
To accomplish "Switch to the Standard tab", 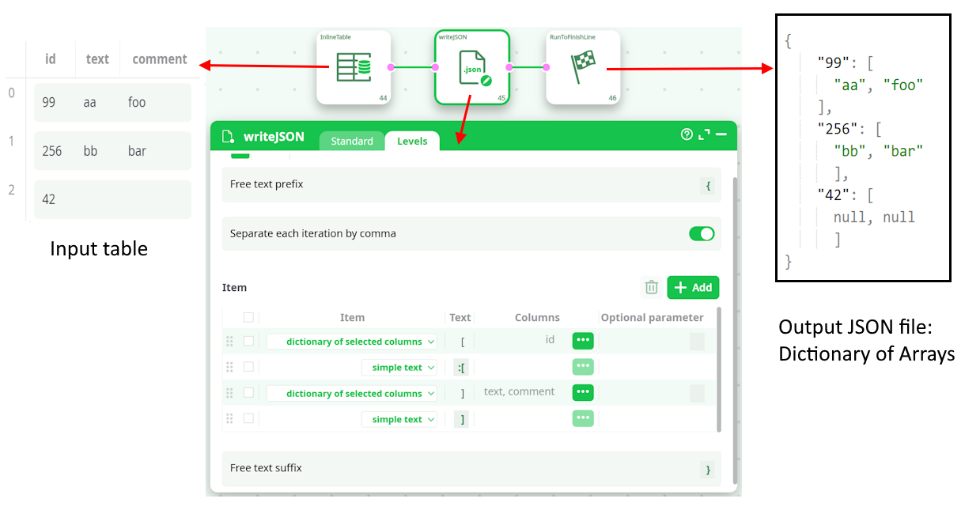I will [x=351, y=141].
